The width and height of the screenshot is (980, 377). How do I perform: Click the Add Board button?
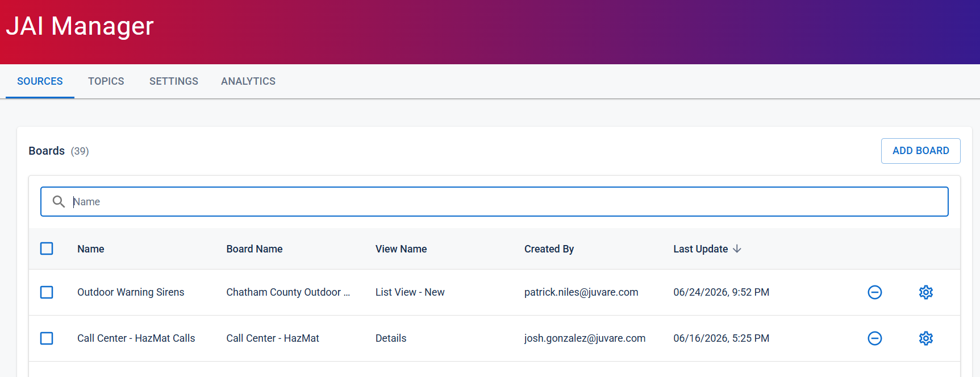click(920, 151)
